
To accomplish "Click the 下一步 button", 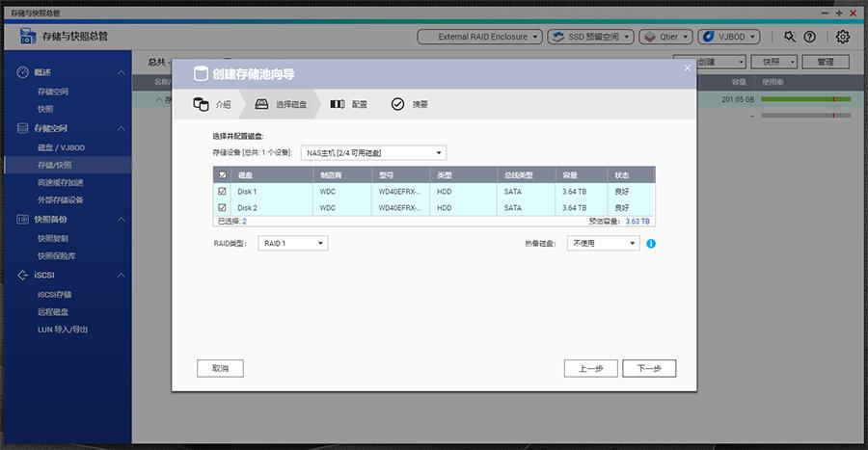I will pyautogui.click(x=649, y=368).
